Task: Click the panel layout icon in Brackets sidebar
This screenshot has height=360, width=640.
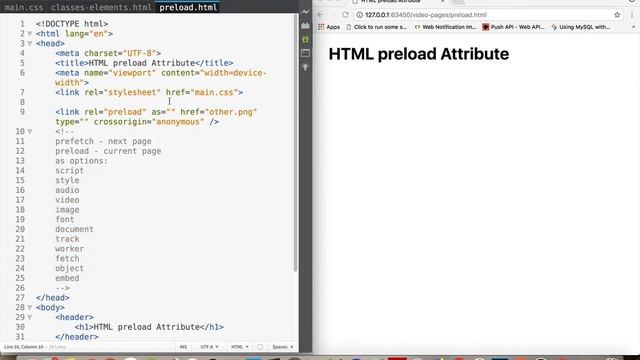Action: [x=305, y=53]
